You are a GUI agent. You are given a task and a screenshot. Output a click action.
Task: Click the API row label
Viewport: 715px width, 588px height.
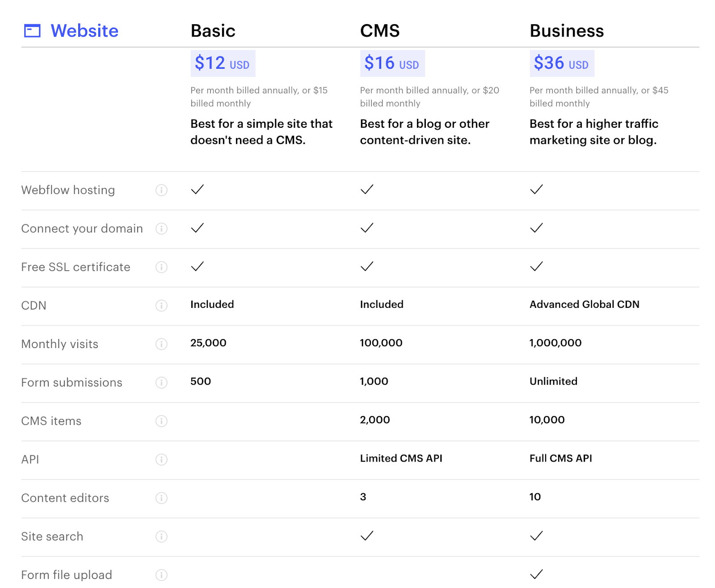pyautogui.click(x=30, y=459)
